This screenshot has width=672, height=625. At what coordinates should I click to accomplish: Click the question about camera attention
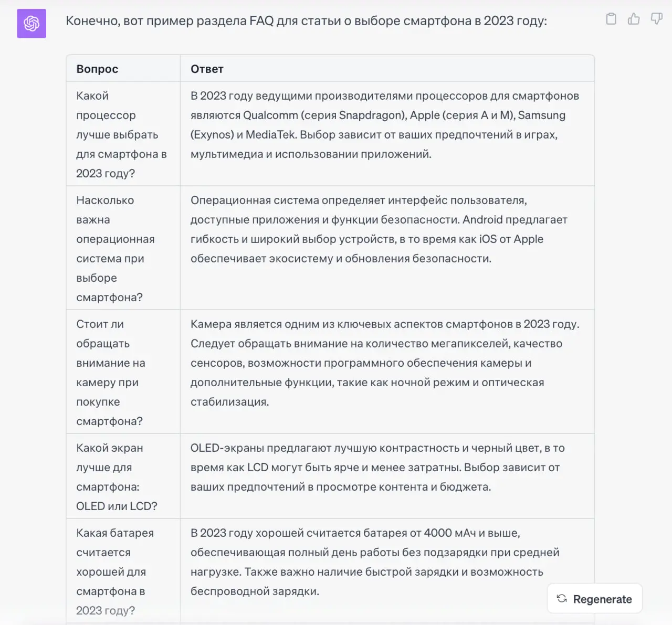pyautogui.click(x=111, y=373)
